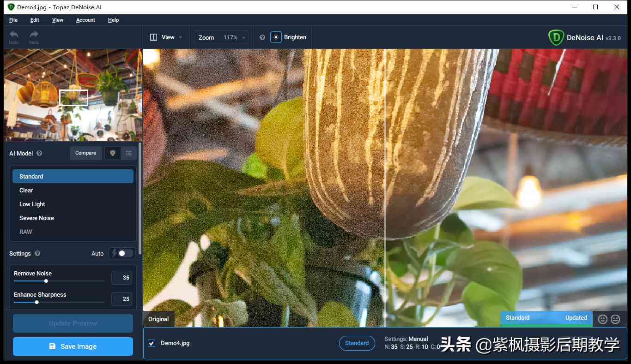Open the Edit menu
Viewport: 631px width, 364px height.
35,20
